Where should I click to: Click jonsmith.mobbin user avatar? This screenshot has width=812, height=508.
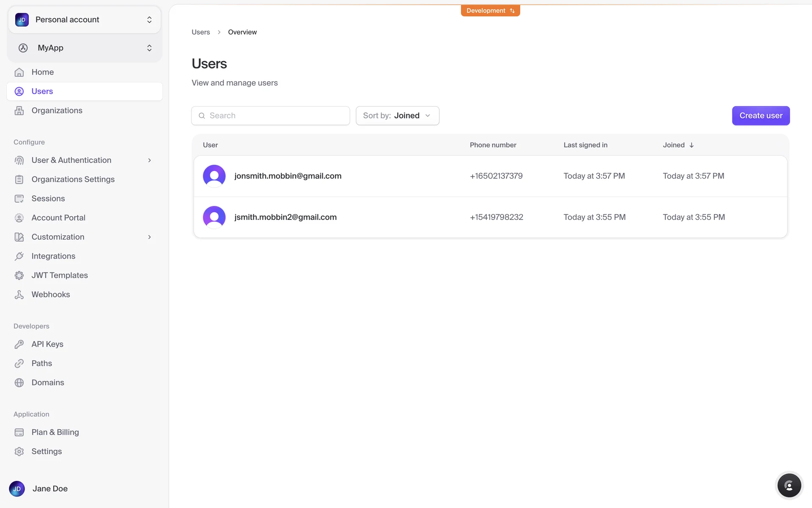click(214, 176)
